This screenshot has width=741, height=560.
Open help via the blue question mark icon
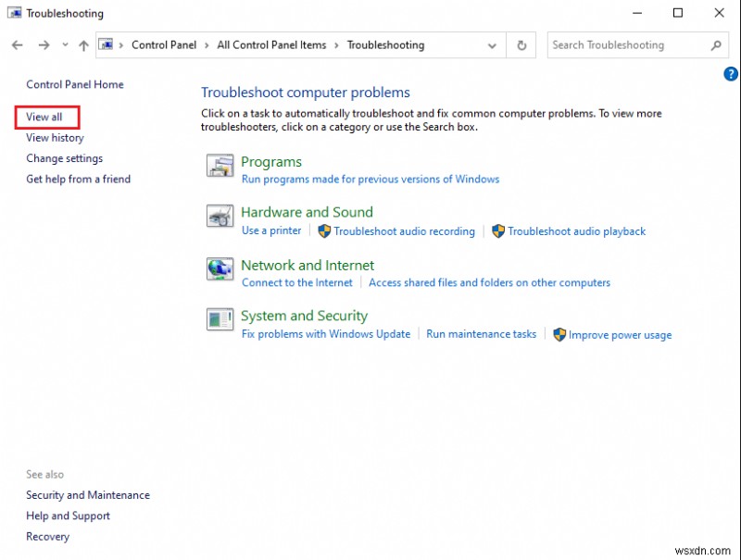tap(730, 74)
